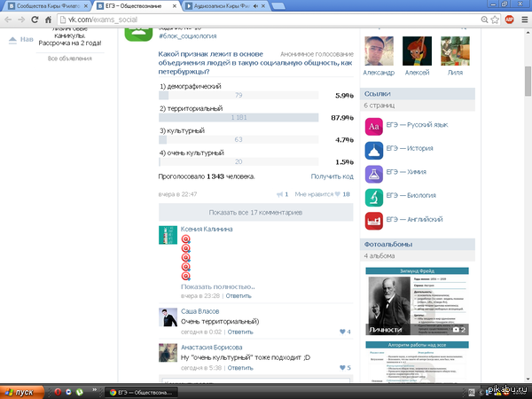532x399 pixels.
Task: Switch to the Сообщества Киры Филатовой tab
Action: tap(48, 6)
